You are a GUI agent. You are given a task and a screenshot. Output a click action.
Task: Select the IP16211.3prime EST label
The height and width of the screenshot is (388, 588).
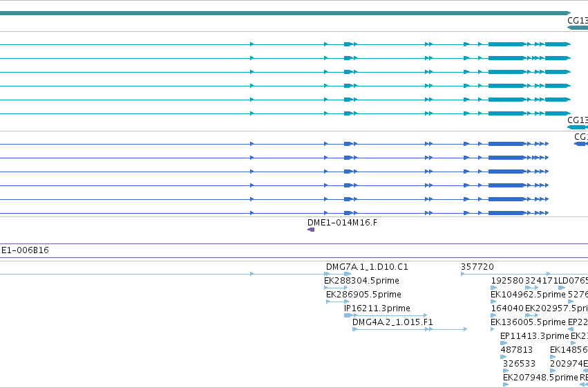click(x=377, y=308)
